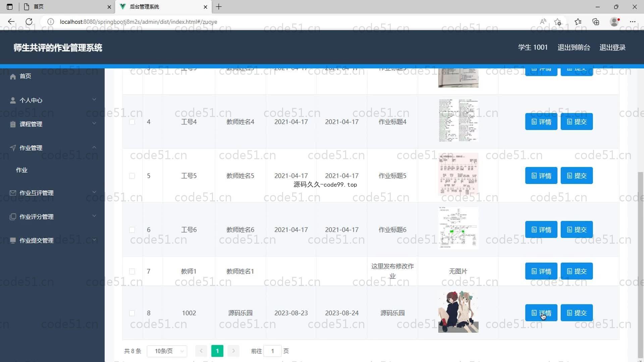
Task: Switch to the 首页 browser tab
Action: coord(67,7)
